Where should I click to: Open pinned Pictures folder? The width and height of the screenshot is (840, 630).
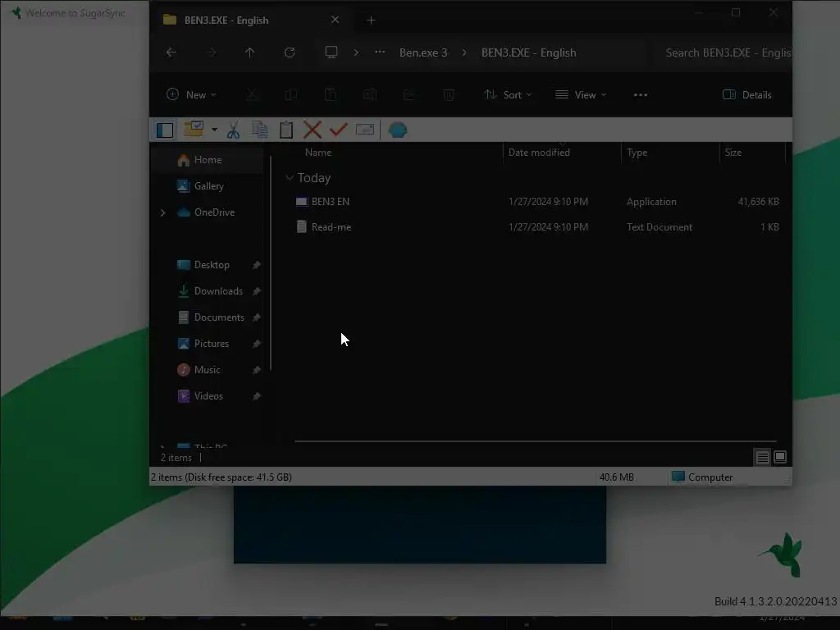(211, 344)
